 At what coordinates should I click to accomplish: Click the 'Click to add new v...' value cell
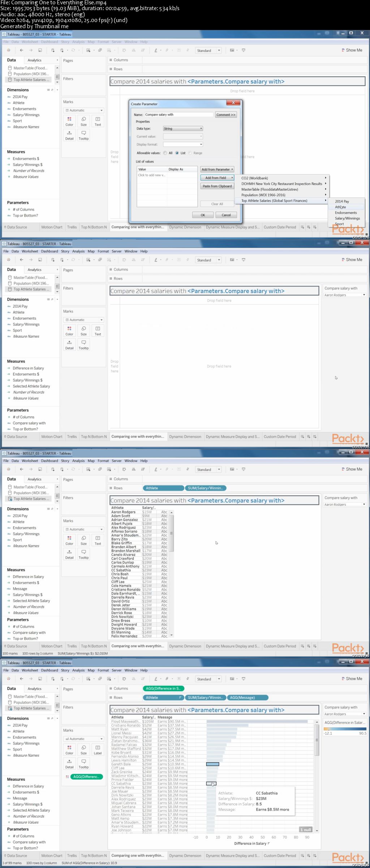pyautogui.click(x=152, y=175)
